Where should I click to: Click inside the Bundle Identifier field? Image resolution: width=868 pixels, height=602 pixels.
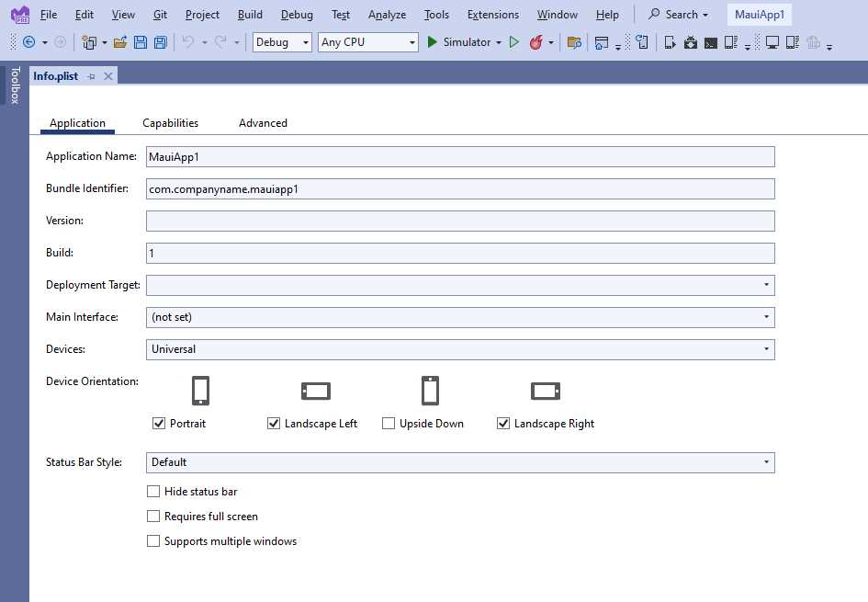coord(367,188)
